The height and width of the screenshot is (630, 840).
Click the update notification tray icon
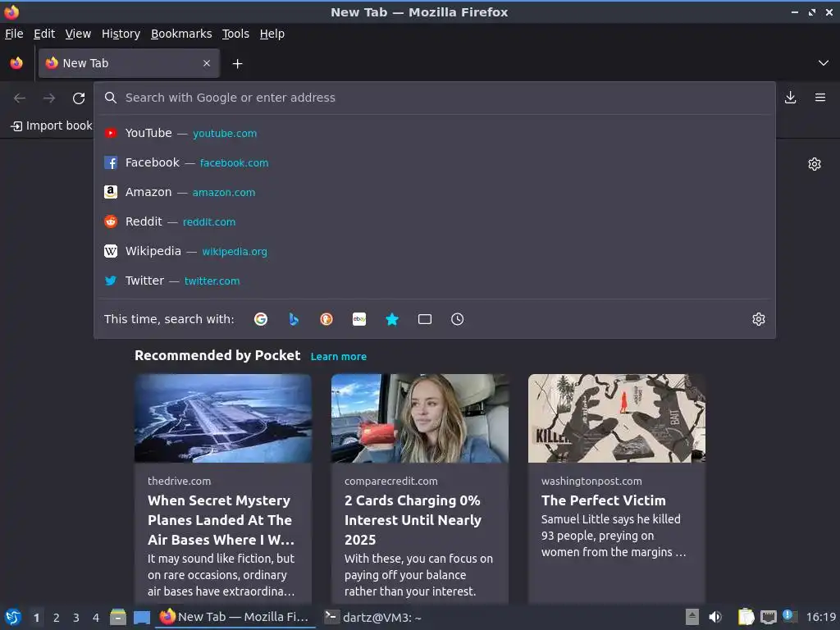(x=790, y=616)
